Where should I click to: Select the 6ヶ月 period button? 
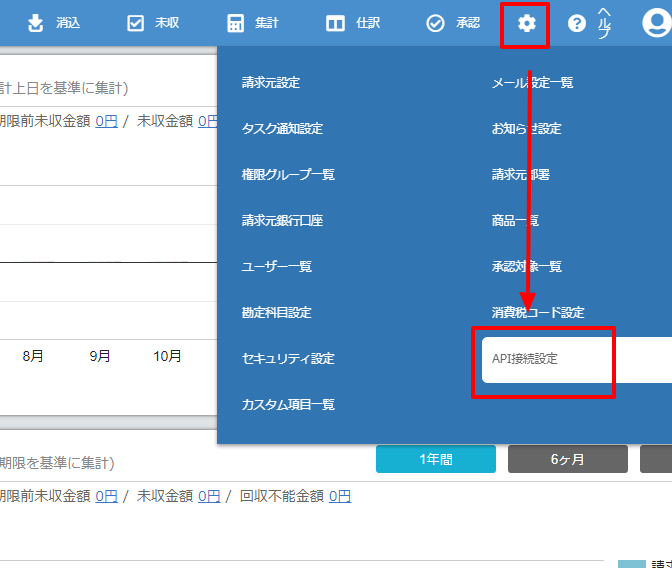tap(568, 459)
